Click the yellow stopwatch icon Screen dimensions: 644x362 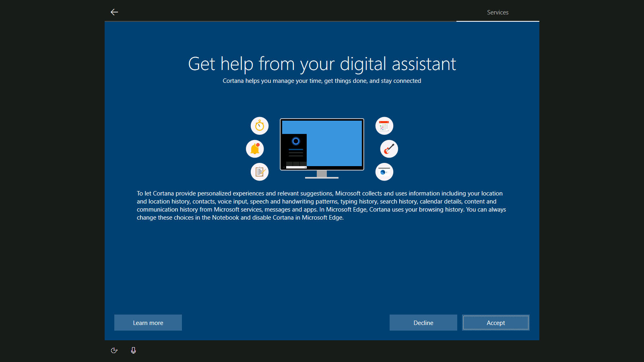tap(260, 126)
